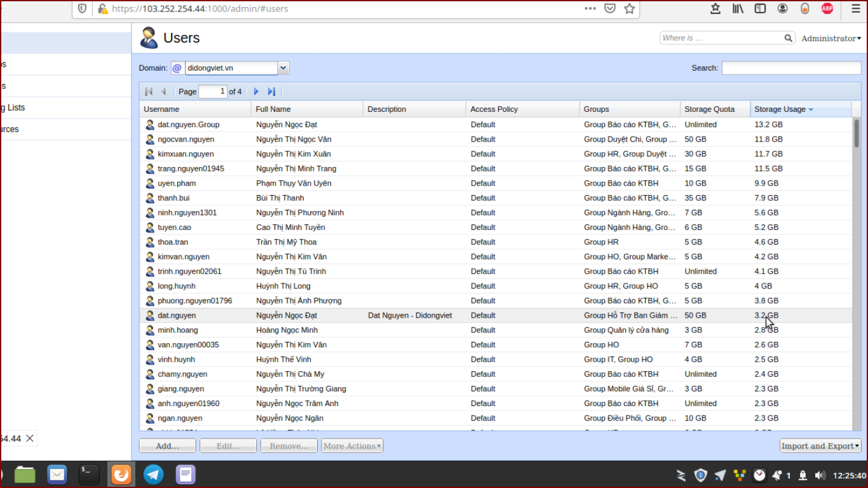Click the users Search input field

point(791,68)
